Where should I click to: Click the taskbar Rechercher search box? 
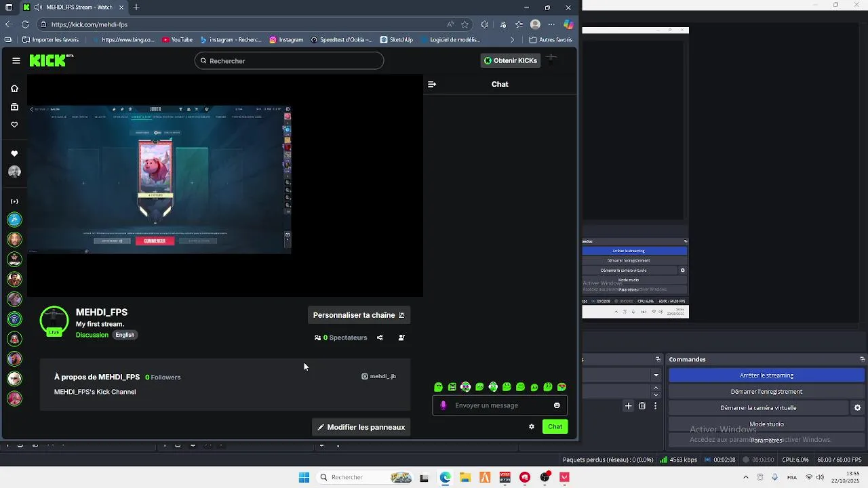[x=365, y=478]
